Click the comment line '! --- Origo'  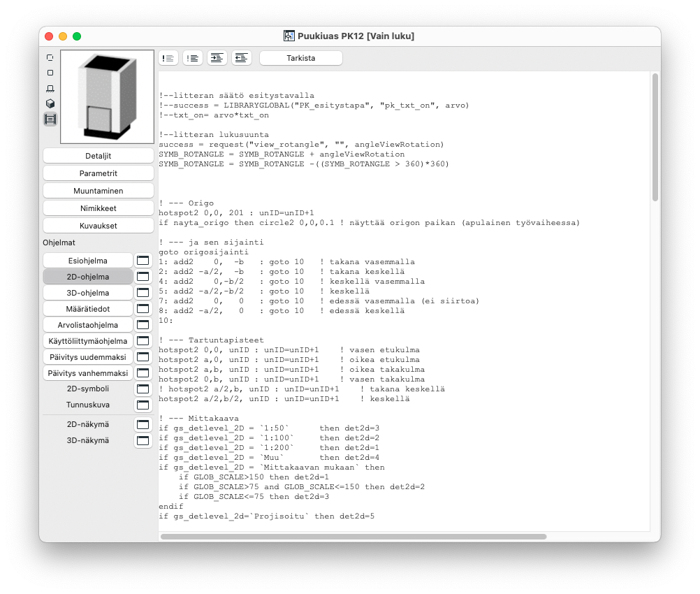click(x=186, y=203)
